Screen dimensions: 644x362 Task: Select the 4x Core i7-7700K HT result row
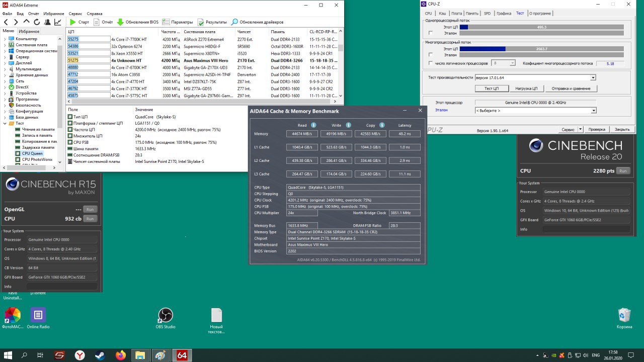(x=201, y=39)
